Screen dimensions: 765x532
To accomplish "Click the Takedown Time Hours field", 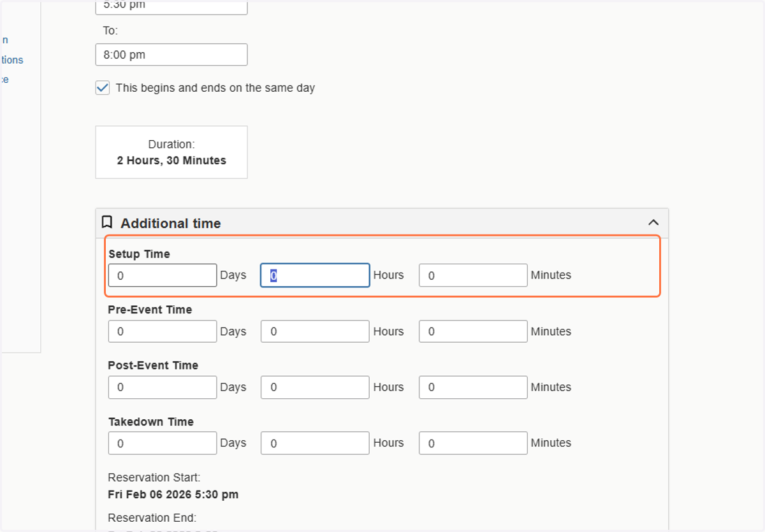I will point(315,443).
